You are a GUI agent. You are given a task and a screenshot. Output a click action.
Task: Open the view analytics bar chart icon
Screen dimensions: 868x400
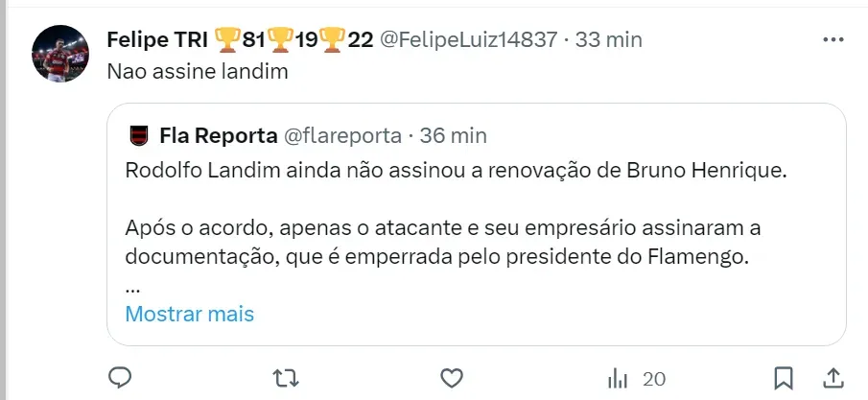pyautogui.click(x=618, y=378)
